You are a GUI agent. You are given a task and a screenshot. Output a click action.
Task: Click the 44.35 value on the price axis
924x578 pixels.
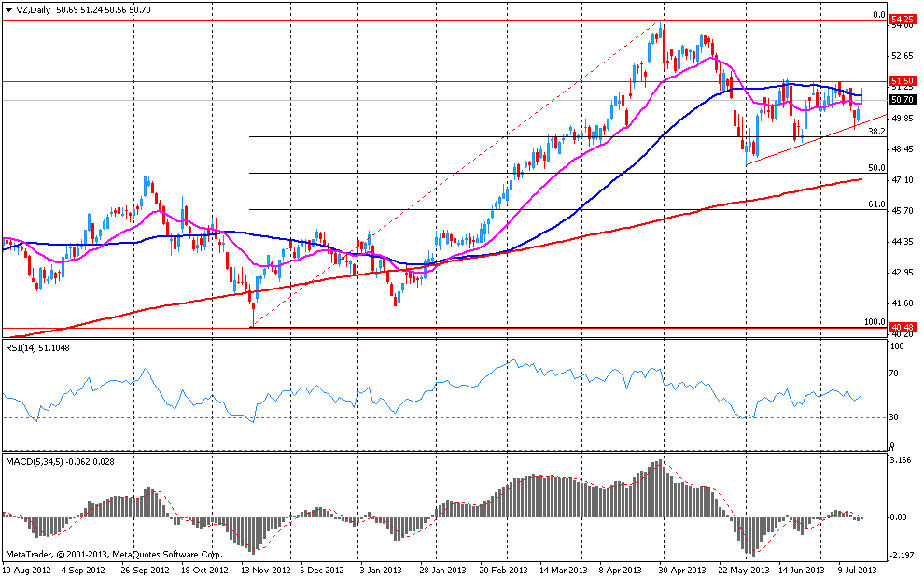(903, 242)
